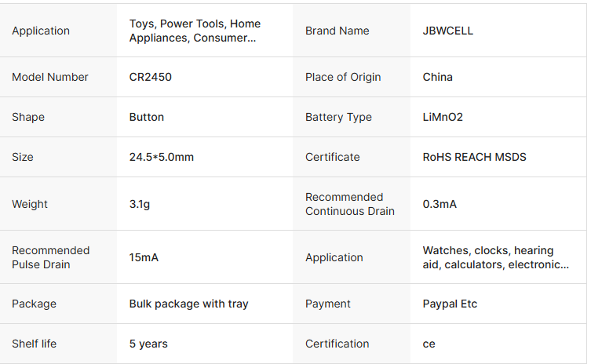Click the 'Paypal Etc' payment value
The image size is (591, 364).
(x=450, y=304)
